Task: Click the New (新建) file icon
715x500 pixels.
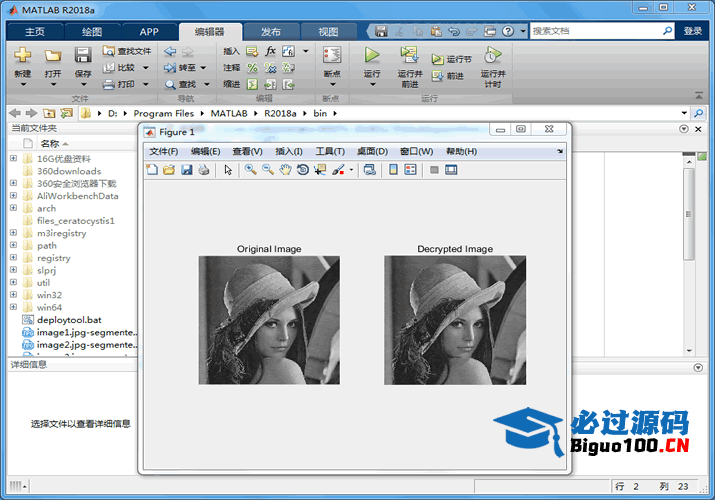Action: [x=22, y=55]
